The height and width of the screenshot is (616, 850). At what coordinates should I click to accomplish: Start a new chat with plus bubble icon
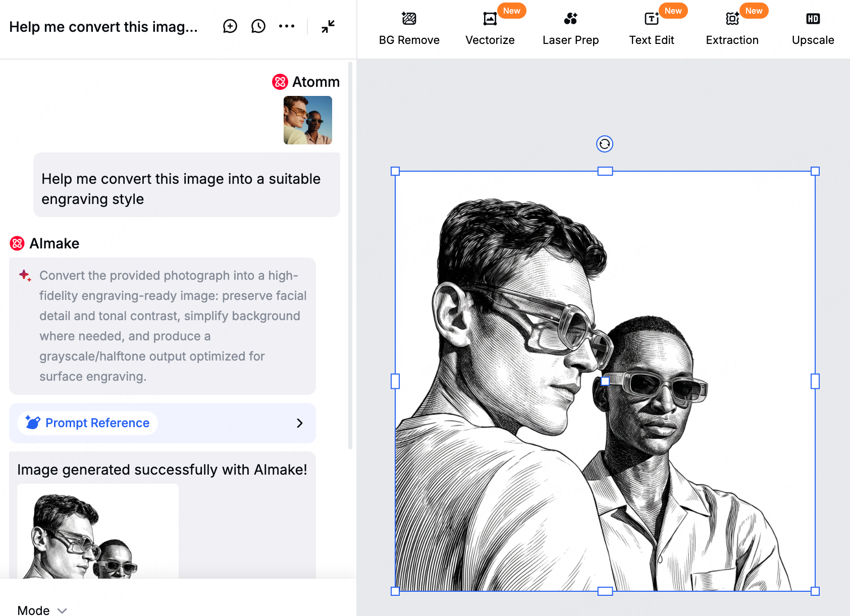(x=230, y=26)
